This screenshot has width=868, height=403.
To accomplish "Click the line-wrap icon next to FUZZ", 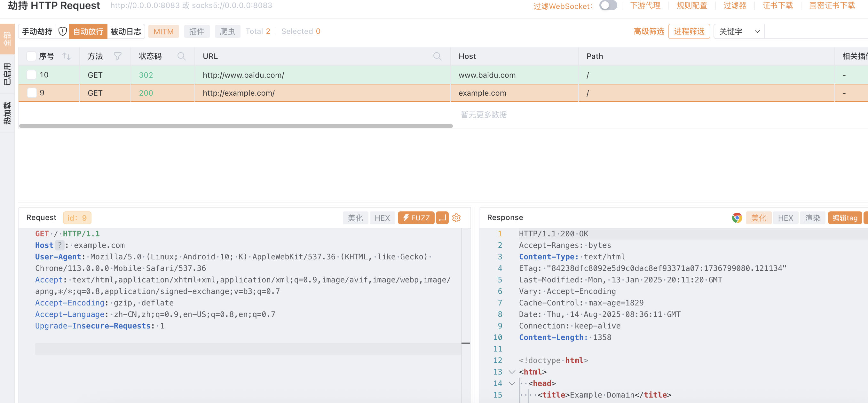I will 442,218.
